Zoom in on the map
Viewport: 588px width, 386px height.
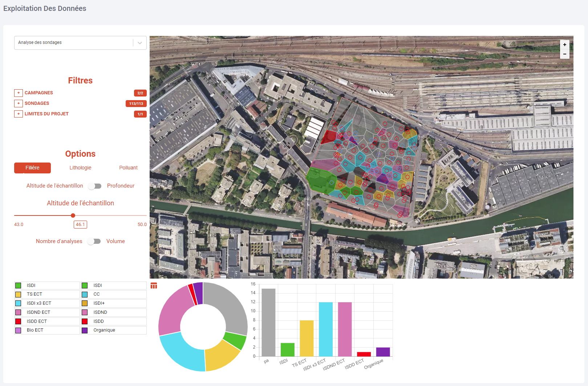click(x=565, y=45)
